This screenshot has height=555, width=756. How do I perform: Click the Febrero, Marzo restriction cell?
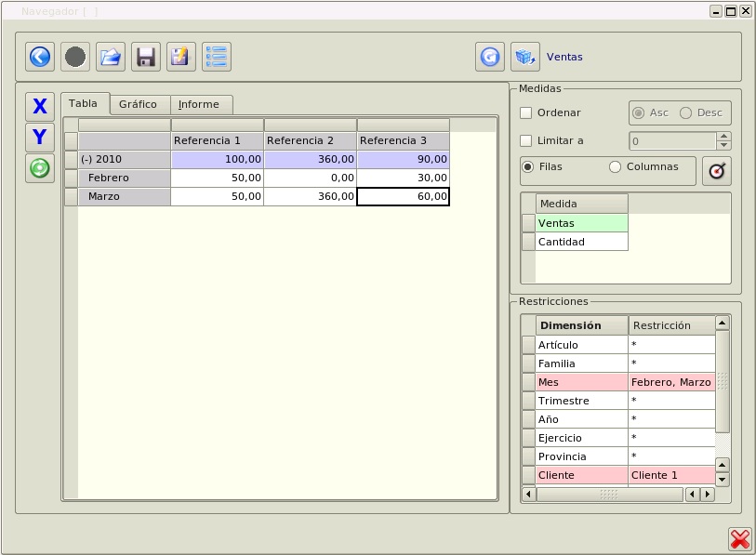[x=671, y=382]
